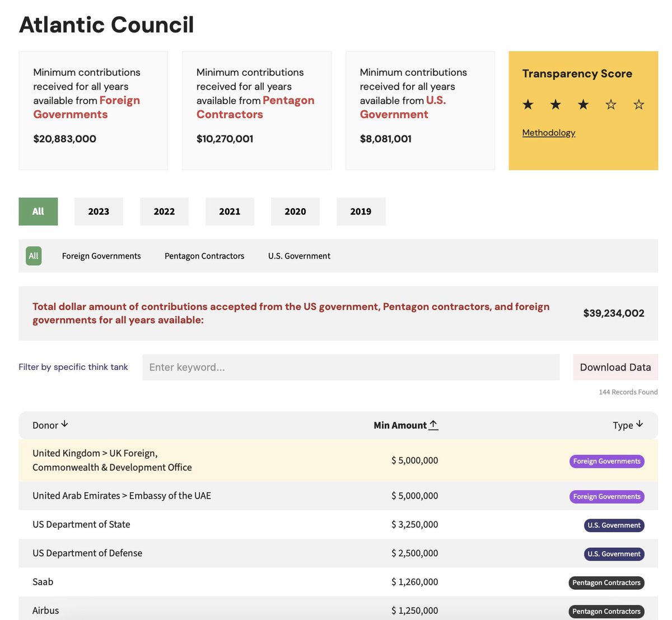Filter by Foreign Governments donor type
The height and width of the screenshot is (620, 672).
pyautogui.click(x=101, y=256)
